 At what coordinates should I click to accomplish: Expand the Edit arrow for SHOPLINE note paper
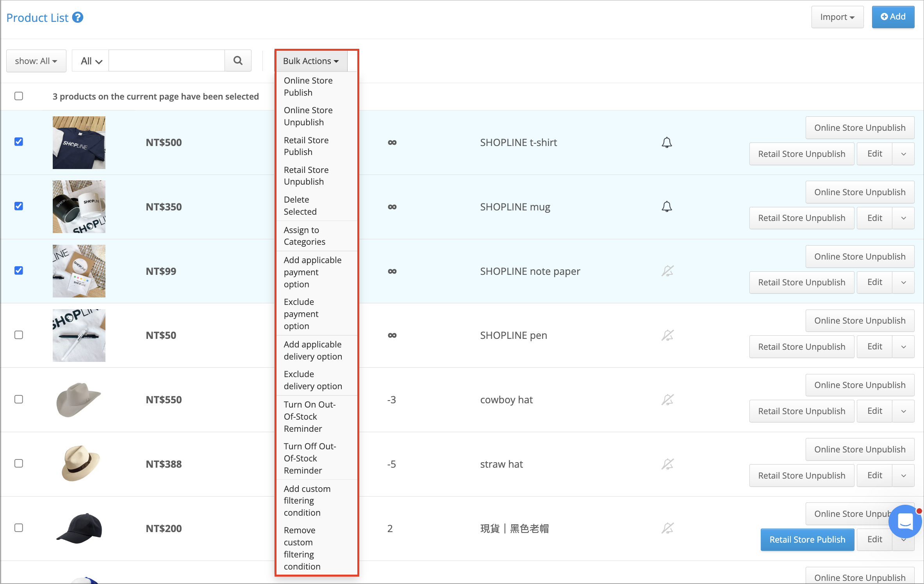click(x=903, y=282)
